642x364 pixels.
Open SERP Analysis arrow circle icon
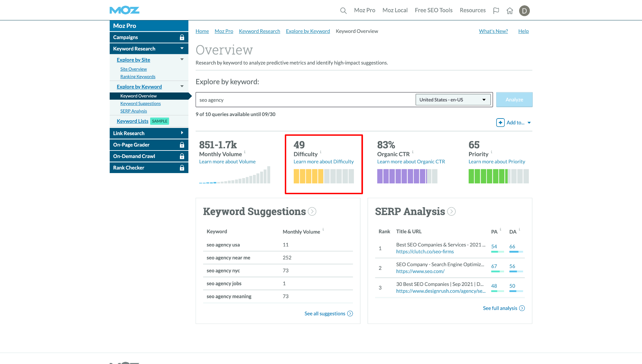click(451, 212)
